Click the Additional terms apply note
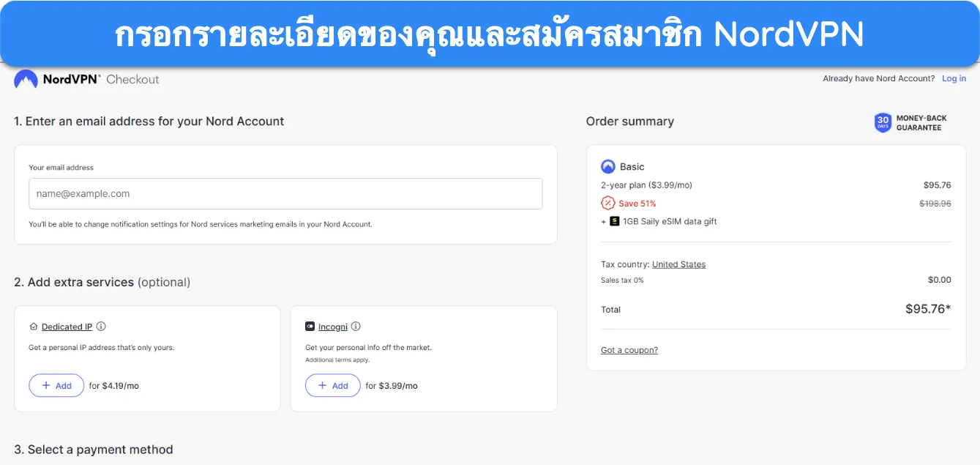 pos(337,360)
